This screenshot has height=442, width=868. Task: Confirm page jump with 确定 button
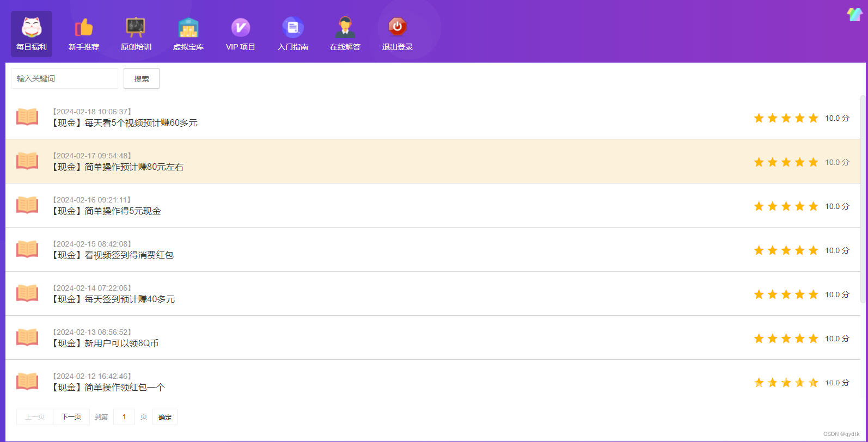(x=165, y=417)
